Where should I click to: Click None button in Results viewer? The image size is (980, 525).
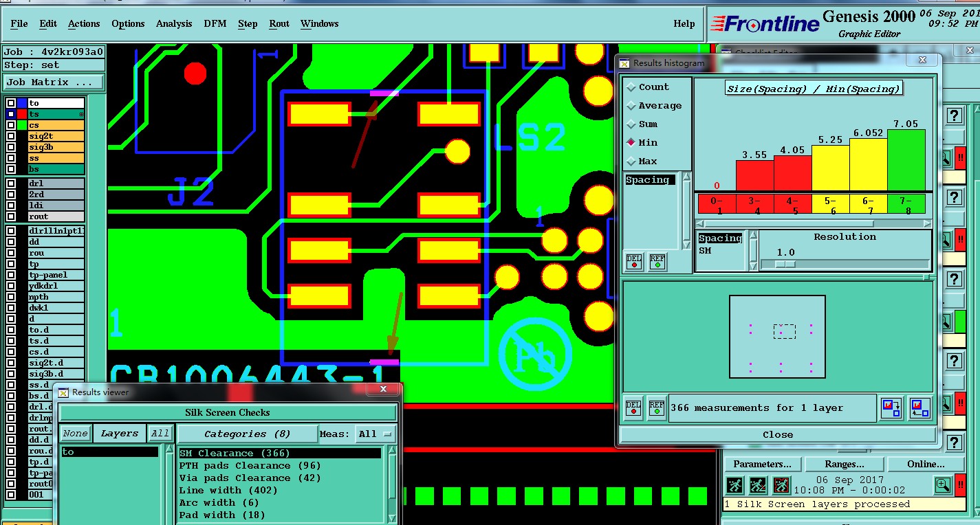[x=75, y=434]
